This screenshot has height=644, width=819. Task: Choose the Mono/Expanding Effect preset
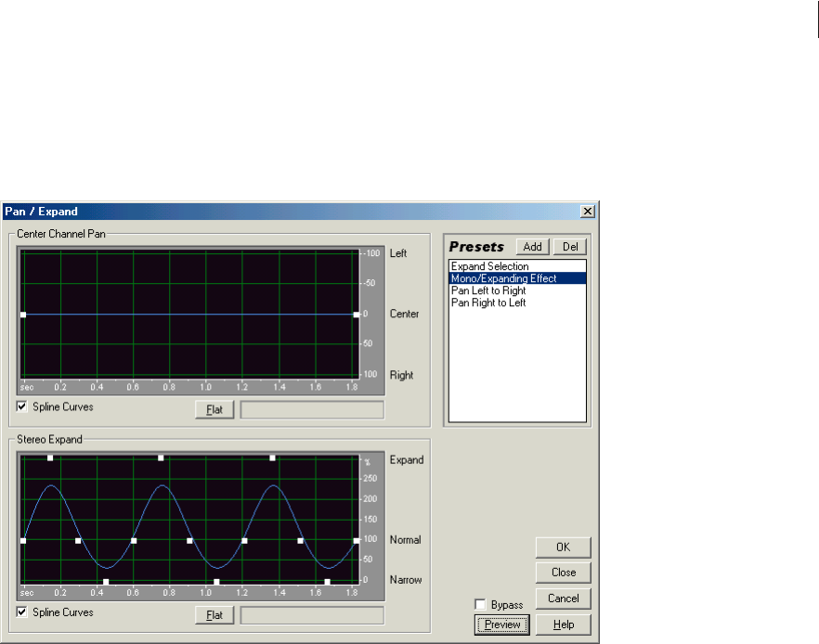(502, 278)
